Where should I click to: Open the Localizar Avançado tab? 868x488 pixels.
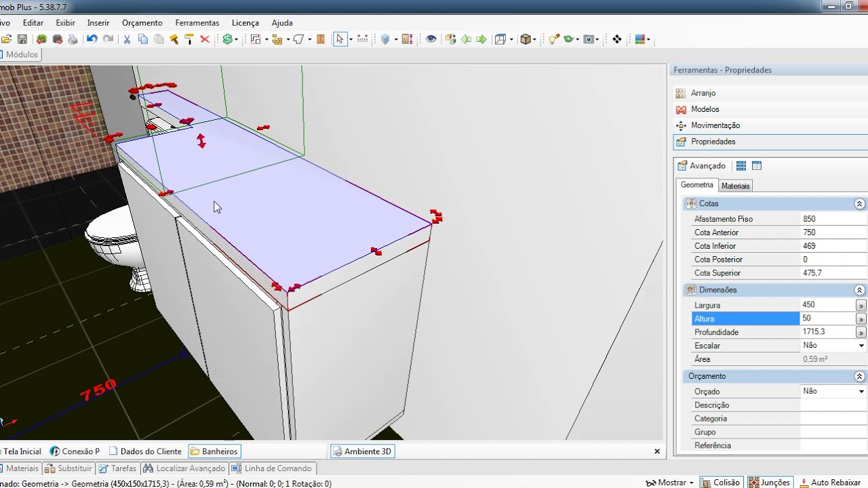(184, 468)
